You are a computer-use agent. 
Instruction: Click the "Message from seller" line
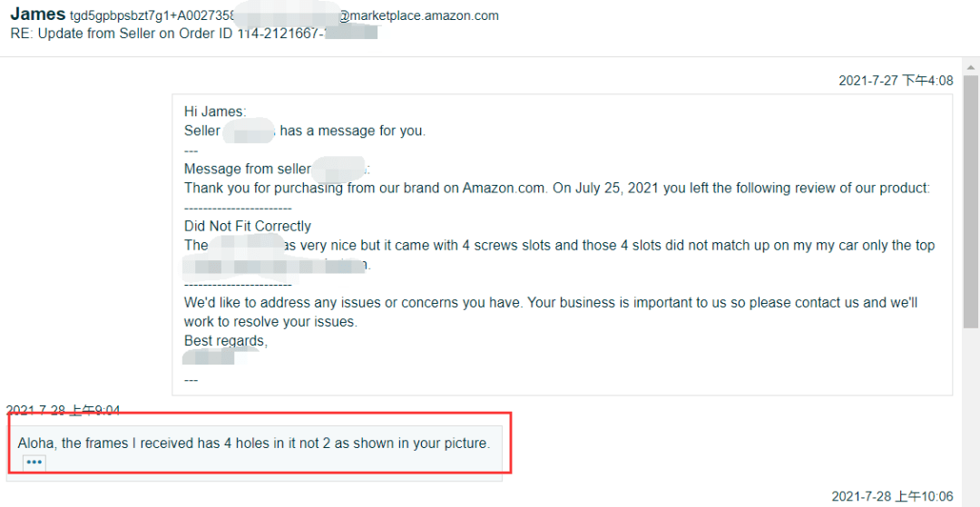[x=247, y=169]
